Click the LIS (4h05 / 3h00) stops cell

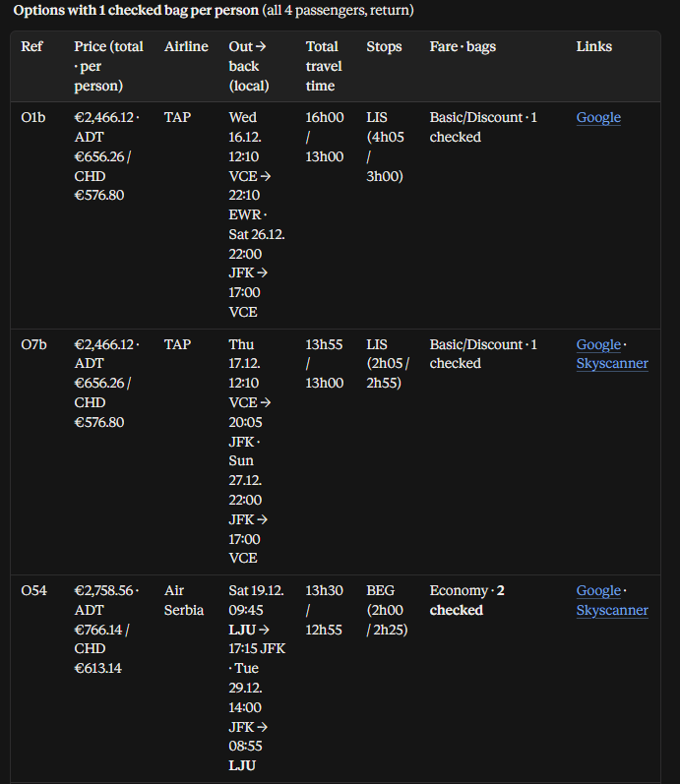pos(385,147)
